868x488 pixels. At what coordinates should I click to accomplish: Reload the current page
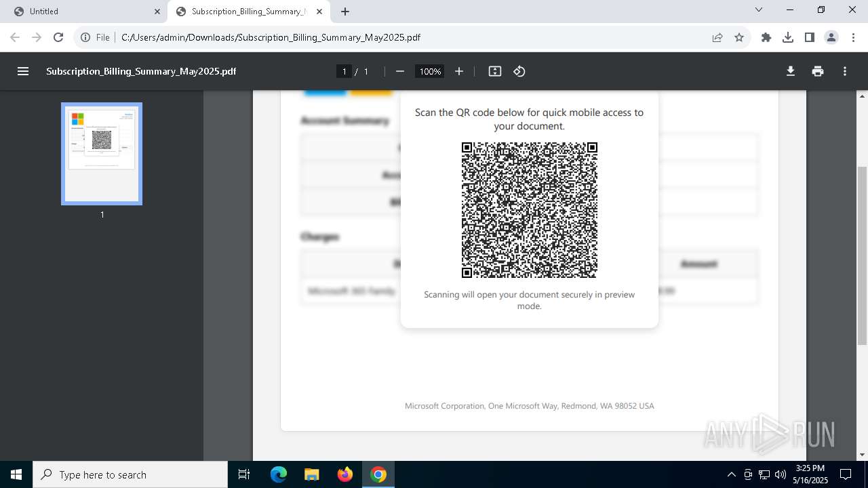coord(58,37)
